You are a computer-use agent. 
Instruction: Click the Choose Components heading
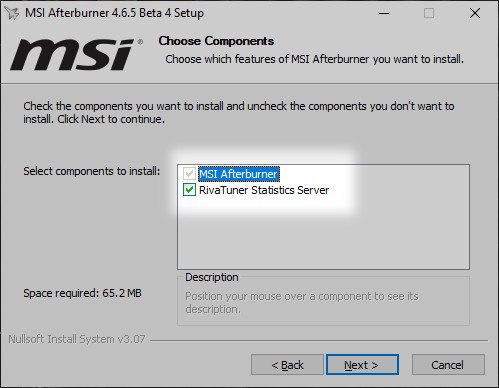coord(216,41)
